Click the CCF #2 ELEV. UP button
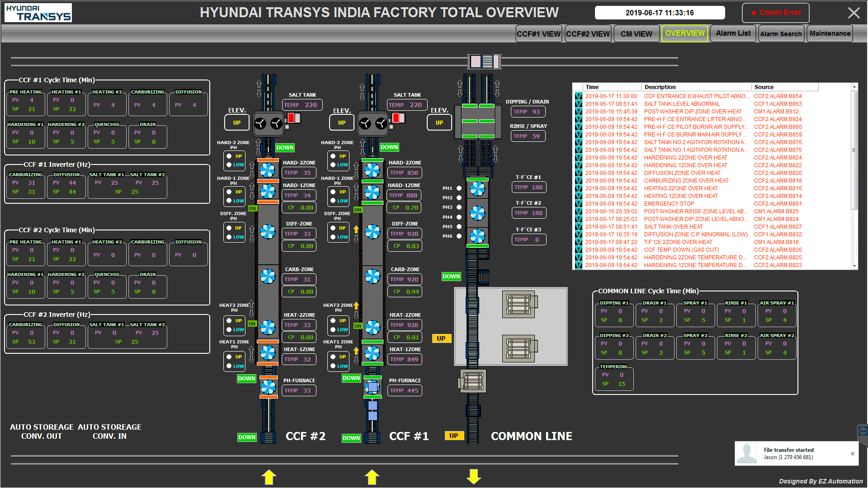868x488 pixels. pos(237,123)
